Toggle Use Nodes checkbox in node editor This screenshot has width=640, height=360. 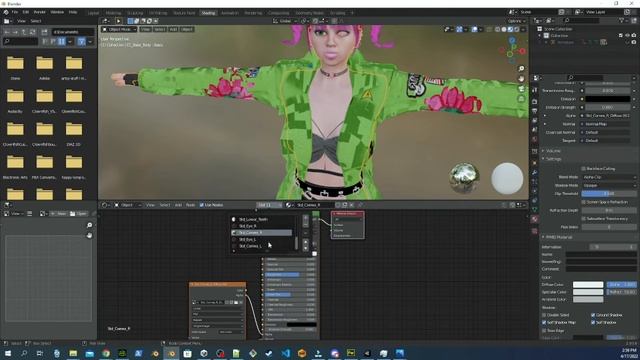(202, 205)
